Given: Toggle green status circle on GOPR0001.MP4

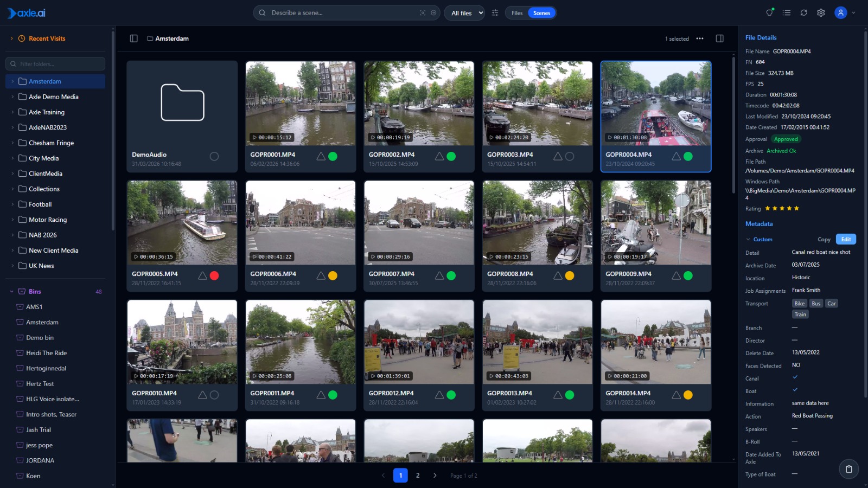Looking at the screenshot, I should point(333,156).
